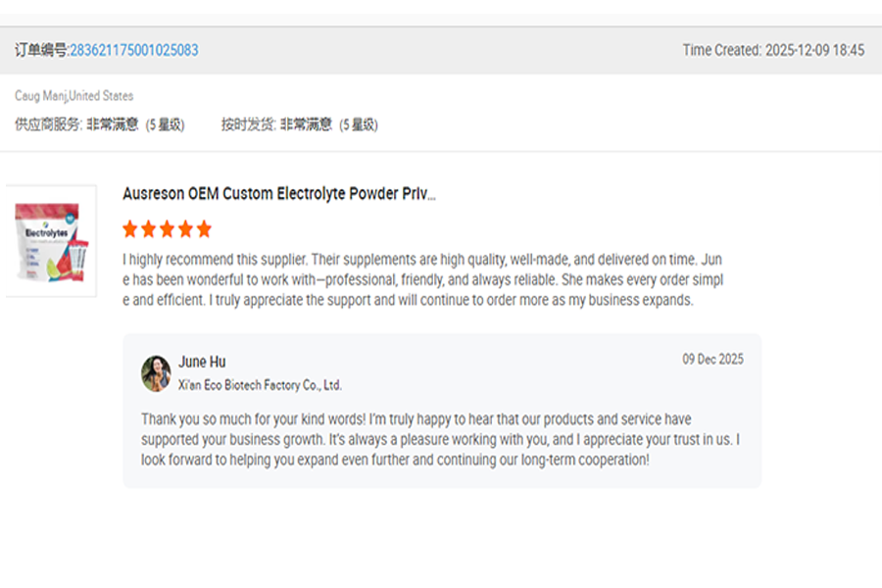Image resolution: width=882 pixels, height=588 pixels.
Task: Open Xi'an Eco Biotech Factory Co., Ltd.
Action: 260,385
